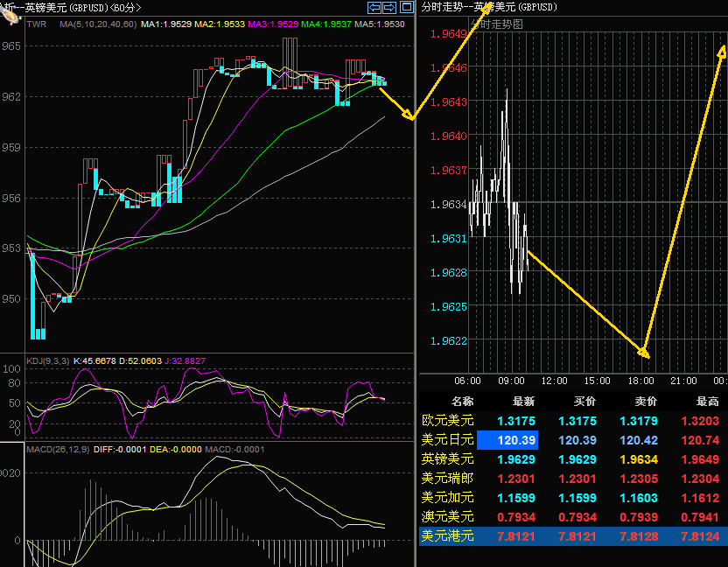Image resolution: width=728 pixels, height=567 pixels.
Task: Switch to the 分时走势图 tab
Action: (496, 24)
